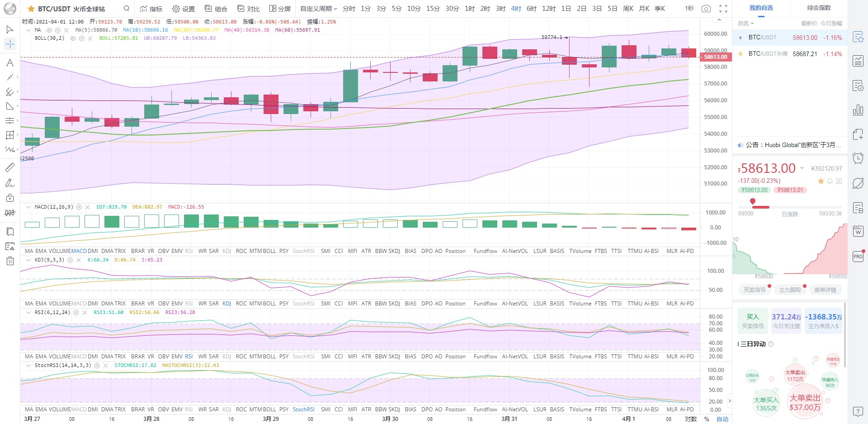Toggle percent scale on price axis
The width and height of the screenshot is (868, 424).
pyautogui.click(x=707, y=419)
